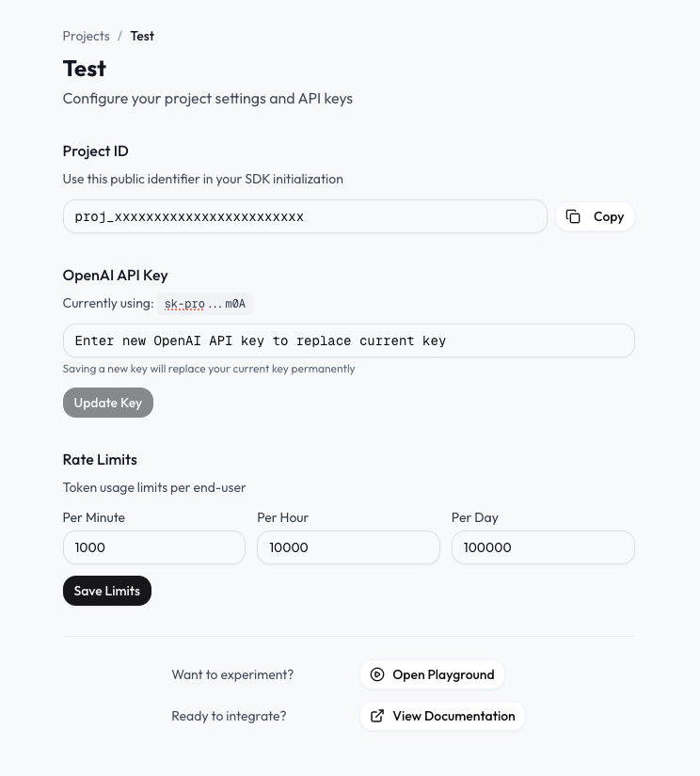Open Playground button text
The height and width of the screenshot is (776, 700).
[443, 674]
